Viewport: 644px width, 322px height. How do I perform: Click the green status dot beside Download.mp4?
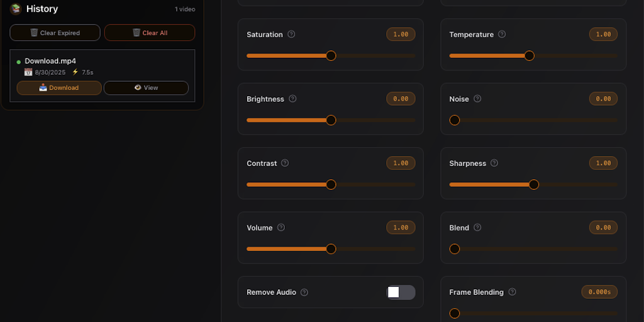18,62
